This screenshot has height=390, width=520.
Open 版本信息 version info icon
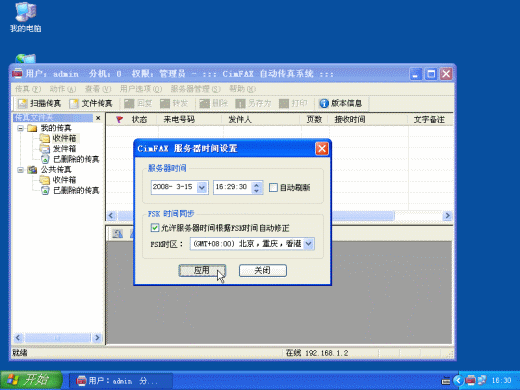point(324,103)
